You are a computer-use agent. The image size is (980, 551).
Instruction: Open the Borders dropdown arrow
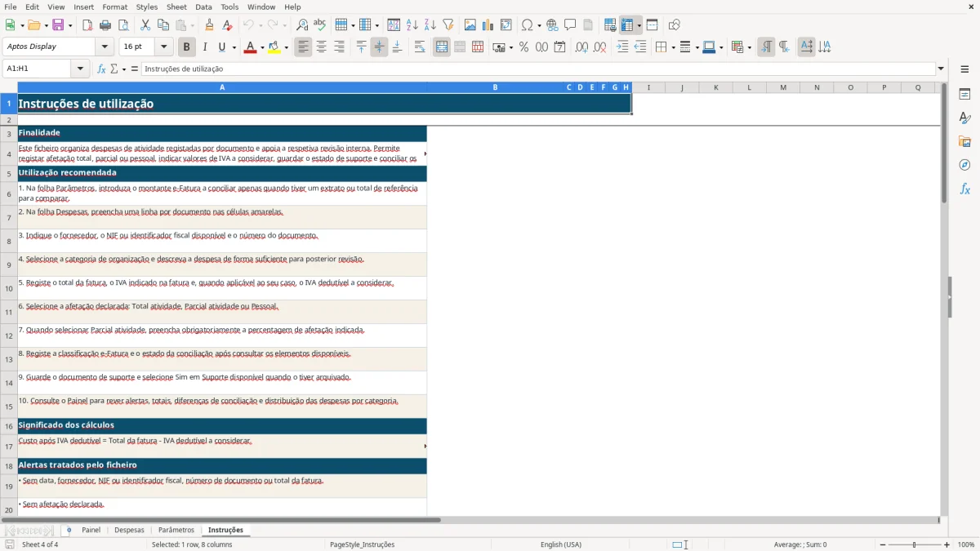[672, 47]
